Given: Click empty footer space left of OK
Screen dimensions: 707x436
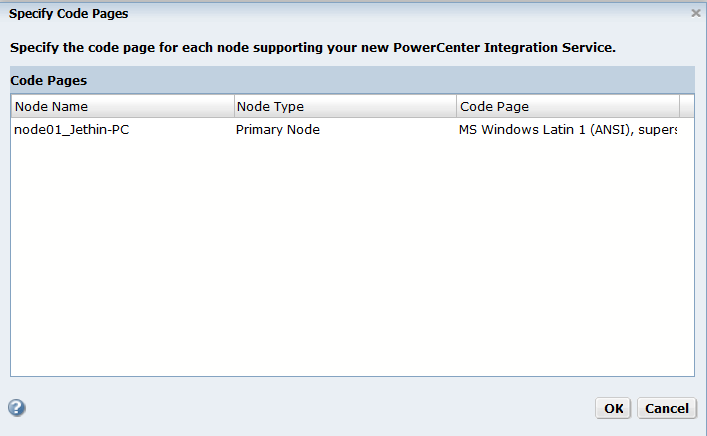Looking at the screenshot, I should pos(300,408).
